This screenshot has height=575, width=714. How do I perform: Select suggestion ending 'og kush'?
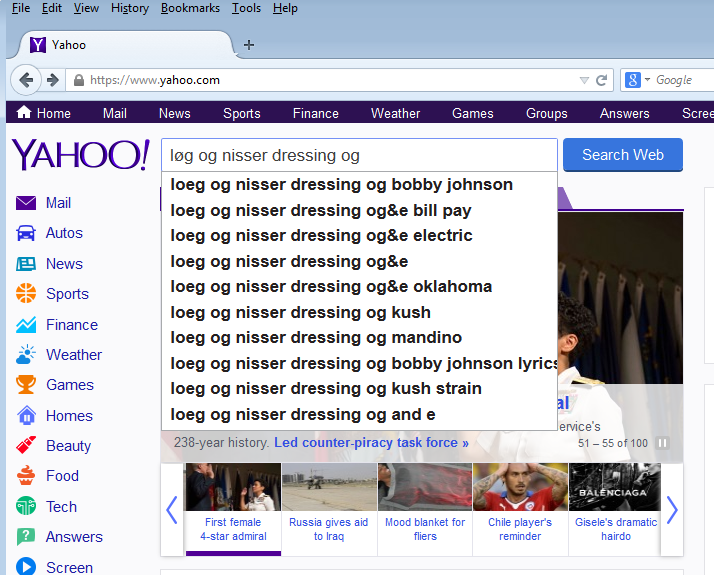[x=359, y=312]
